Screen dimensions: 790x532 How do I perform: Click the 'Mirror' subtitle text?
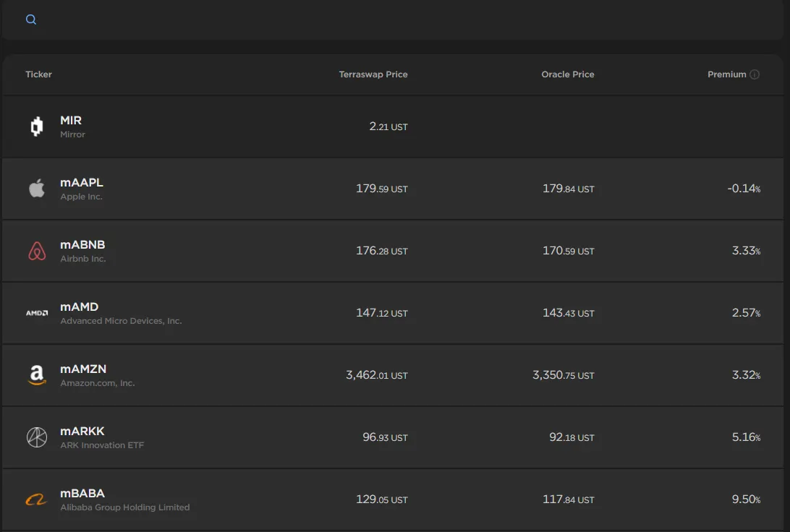tap(72, 134)
